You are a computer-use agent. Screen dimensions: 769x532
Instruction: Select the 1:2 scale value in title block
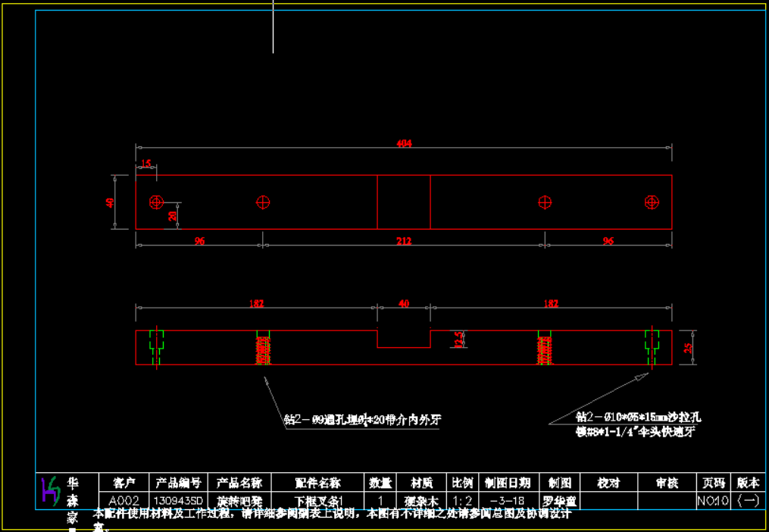point(462,501)
